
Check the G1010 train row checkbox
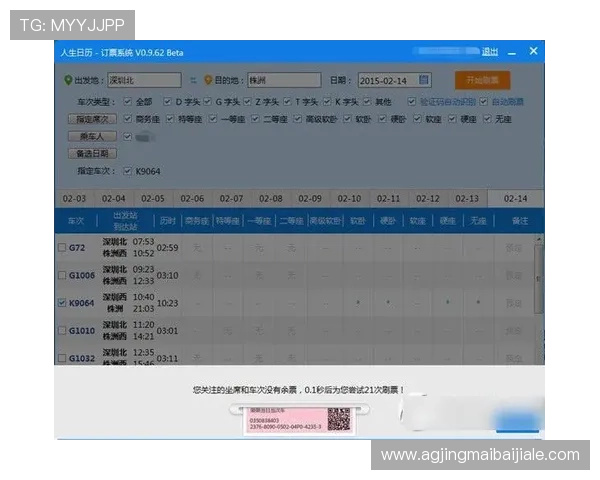[x=62, y=330]
